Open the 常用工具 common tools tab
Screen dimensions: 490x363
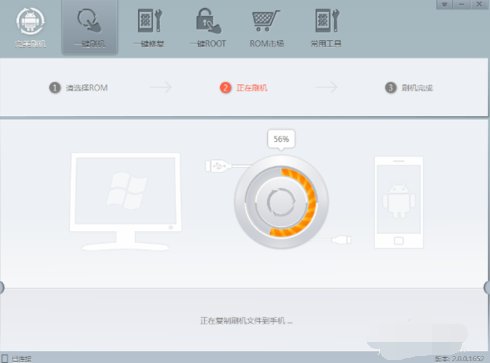pos(326,28)
